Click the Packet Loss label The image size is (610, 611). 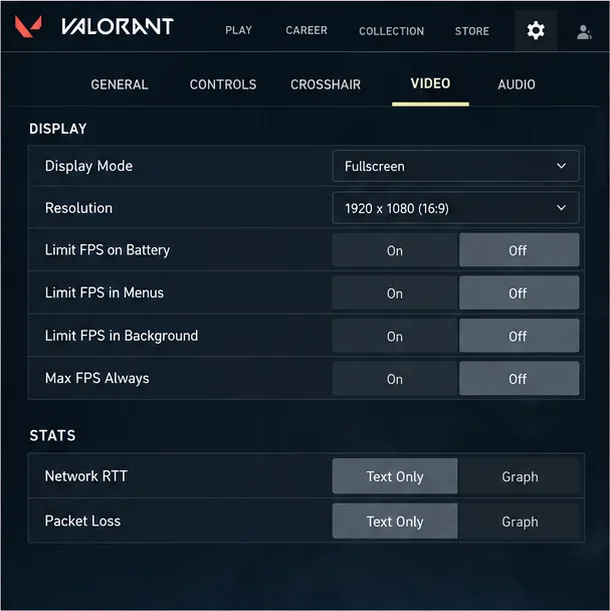coord(83,521)
